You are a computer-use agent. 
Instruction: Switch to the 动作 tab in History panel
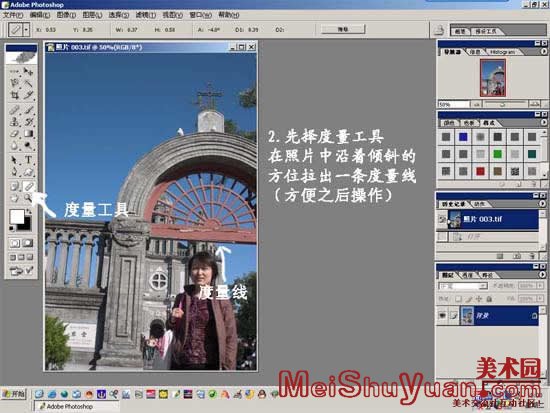pos(479,204)
